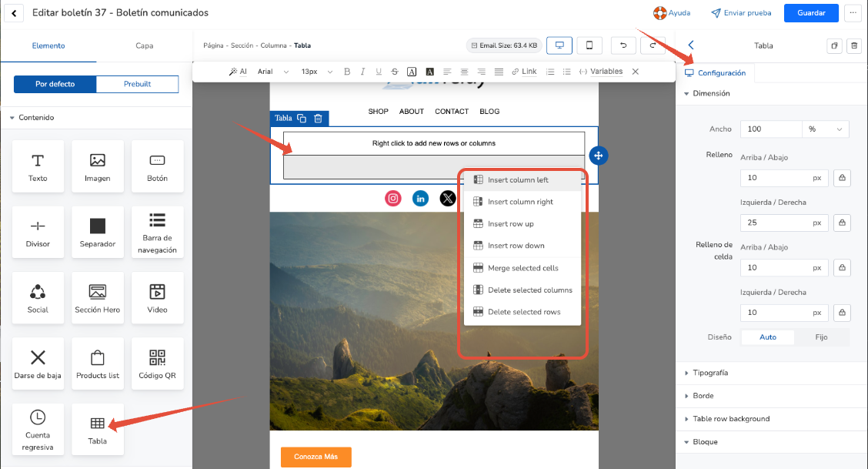Insert a Link from toolbar
868x469 pixels.
pos(524,72)
